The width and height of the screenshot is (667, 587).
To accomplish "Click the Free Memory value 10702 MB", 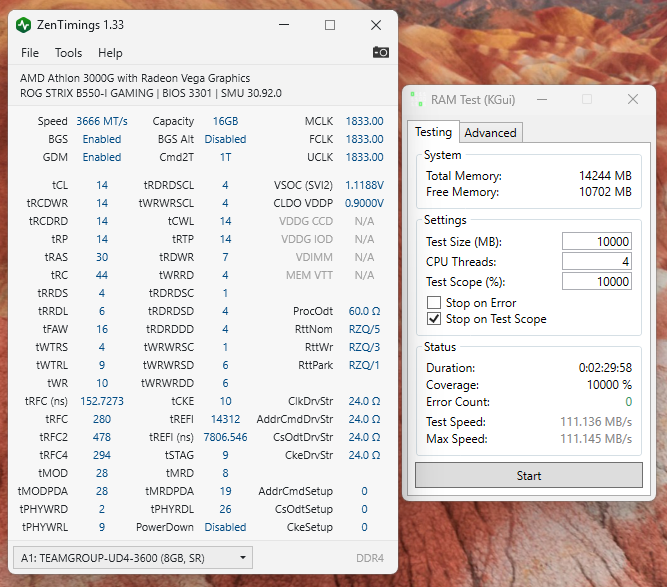I will [605, 192].
